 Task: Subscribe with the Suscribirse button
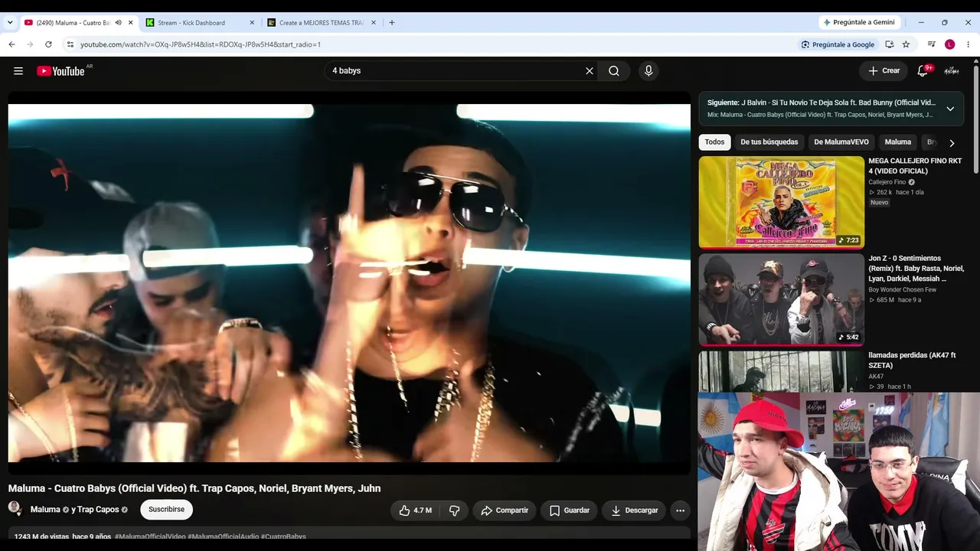166,510
